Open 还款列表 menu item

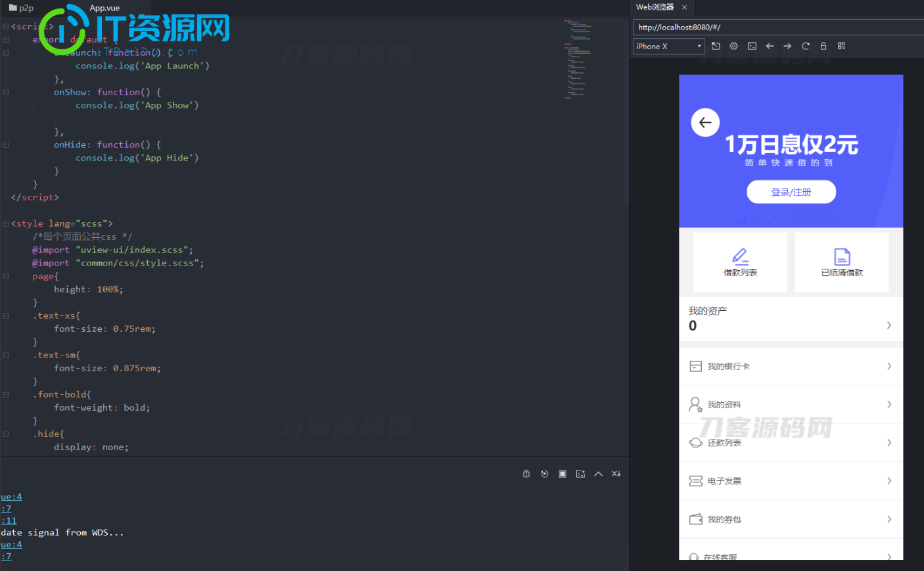[x=791, y=442]
